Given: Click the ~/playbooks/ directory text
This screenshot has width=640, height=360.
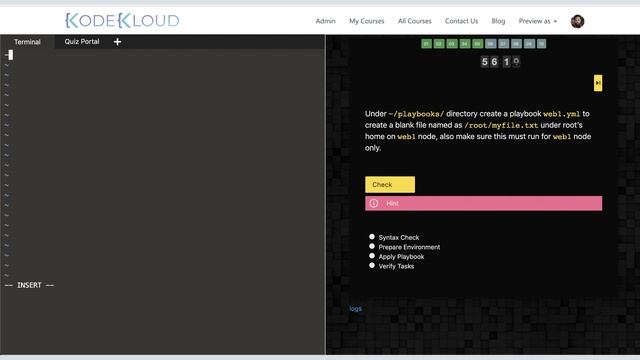Looking at the screenshot, I should coord(416,114).
